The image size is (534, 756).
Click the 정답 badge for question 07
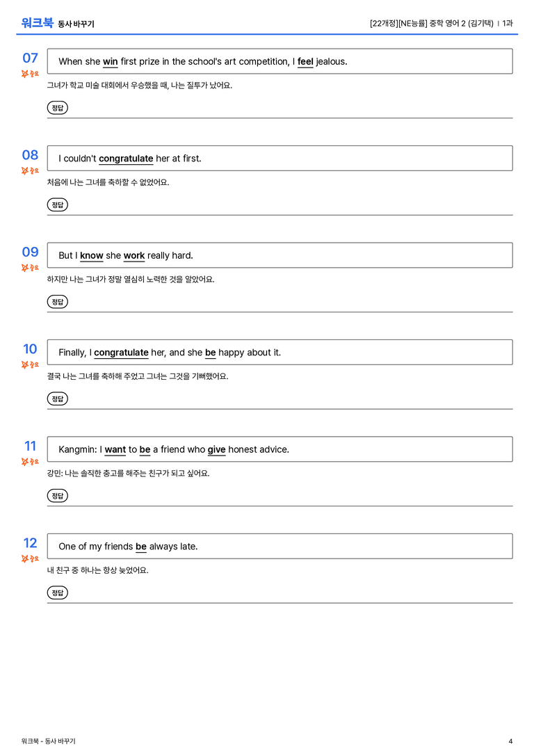(x=57, y=108)
